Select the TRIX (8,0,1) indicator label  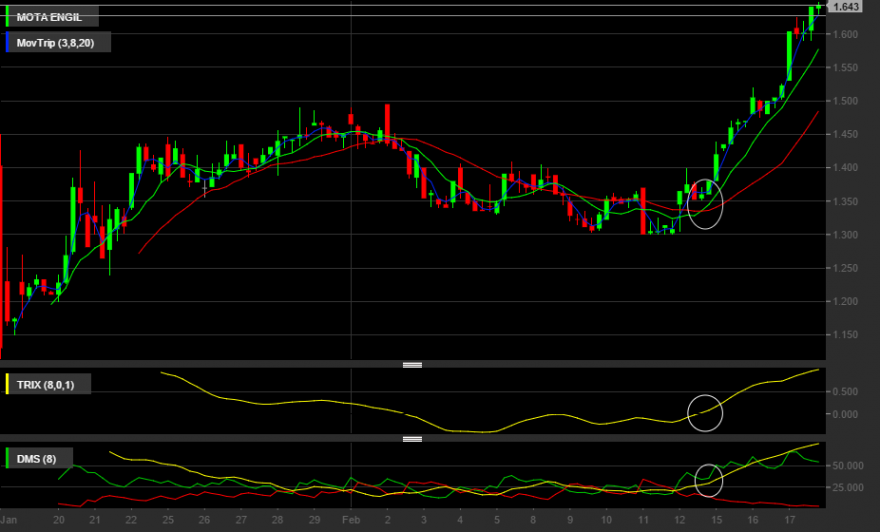(x=45, y=385)
